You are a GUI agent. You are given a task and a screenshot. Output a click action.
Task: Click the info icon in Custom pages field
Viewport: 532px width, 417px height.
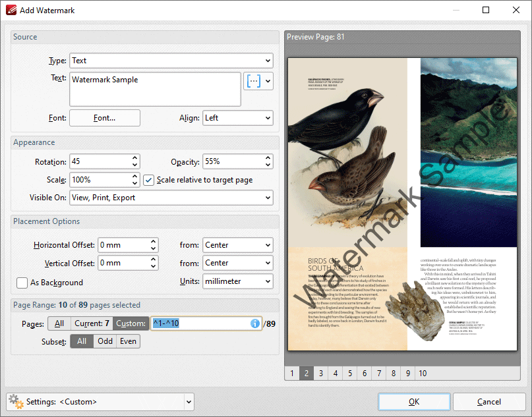pyautogui.click(x=255, y=323)
